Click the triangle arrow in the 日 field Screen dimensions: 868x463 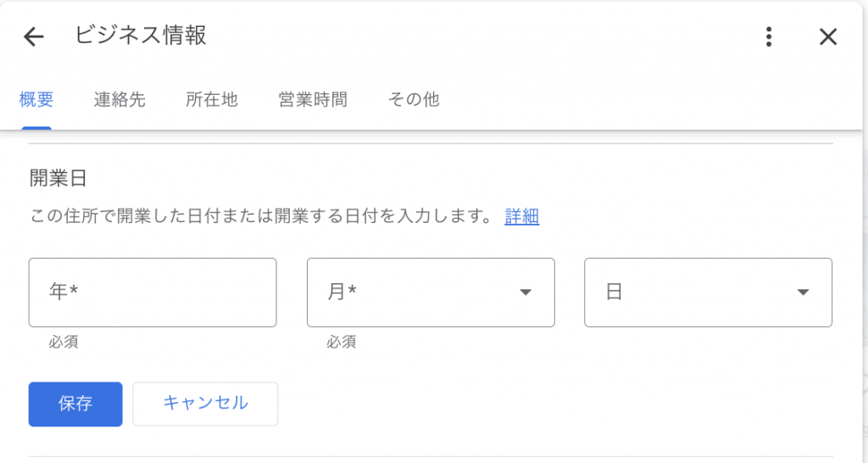(x=803, y=293)
